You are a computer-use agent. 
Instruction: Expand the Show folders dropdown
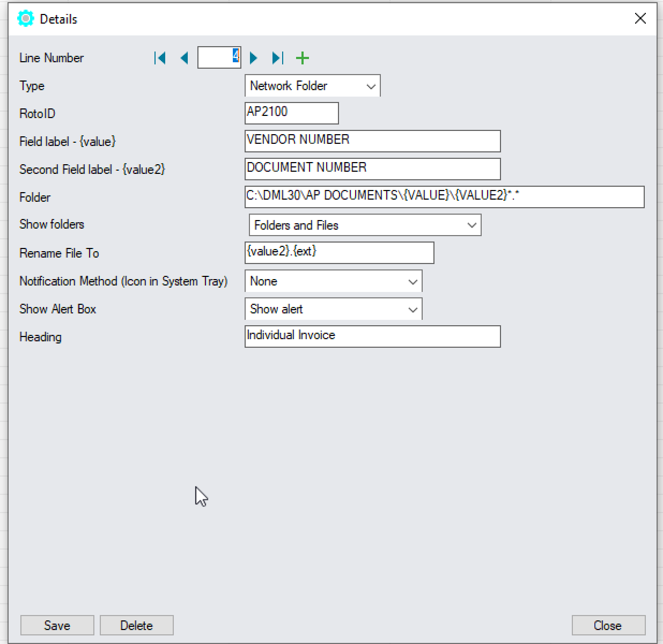[x=365, y=225]
